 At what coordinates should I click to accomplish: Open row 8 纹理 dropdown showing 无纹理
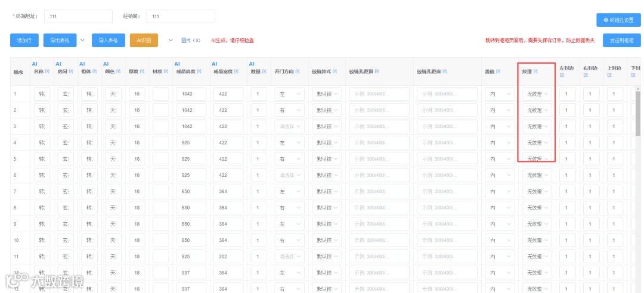[x=537, y=208]
